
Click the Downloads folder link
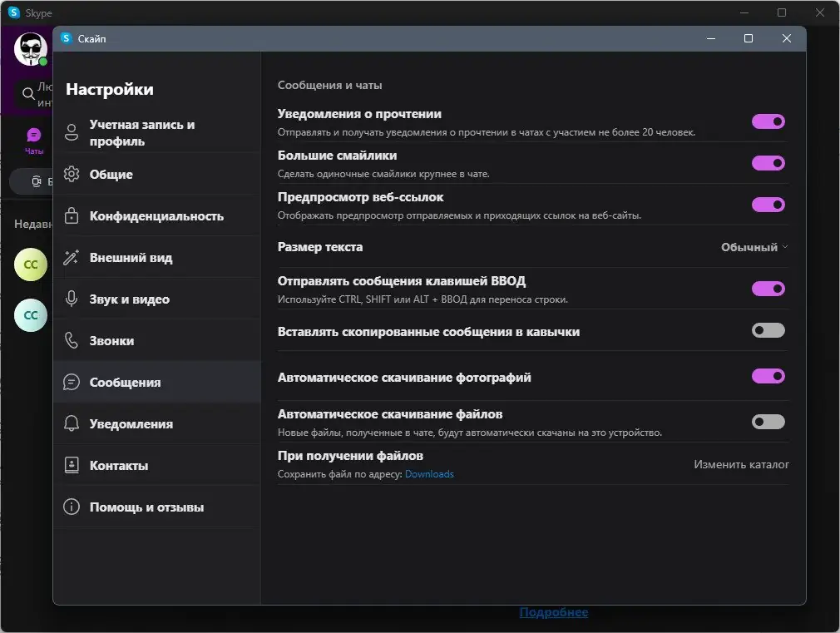(x=429, y=474)
